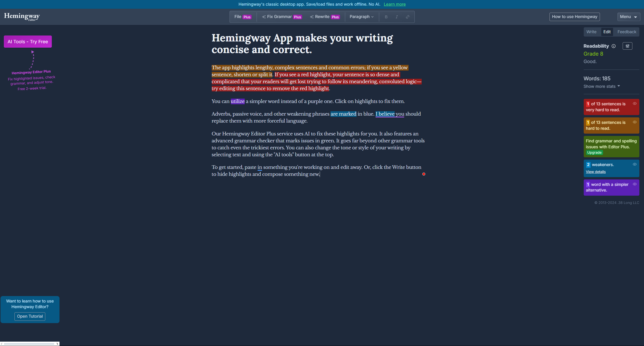The height and width of the screenshot is (346, 644).
Task: Click the AI Tools Try Free button
Action: pos(28,41)
